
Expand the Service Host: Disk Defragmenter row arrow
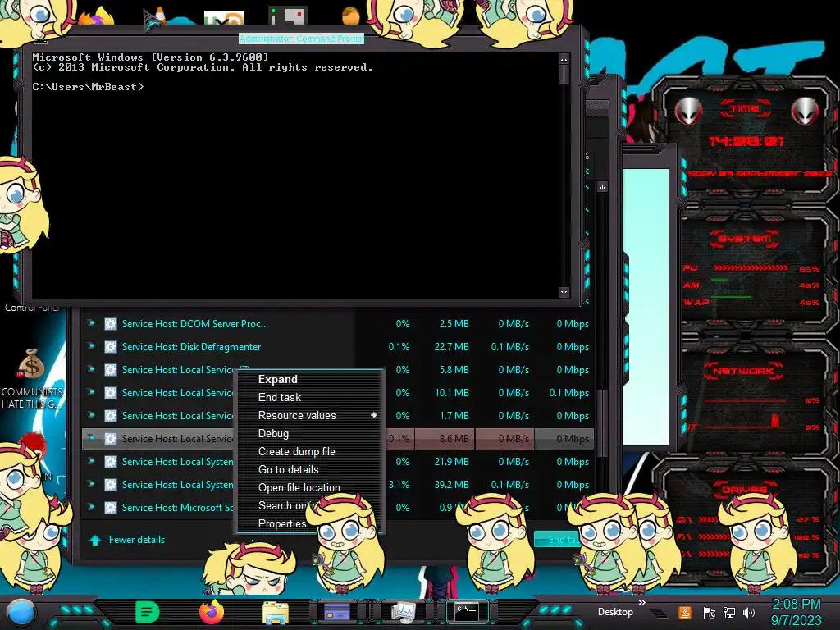[x=90, y=346]
